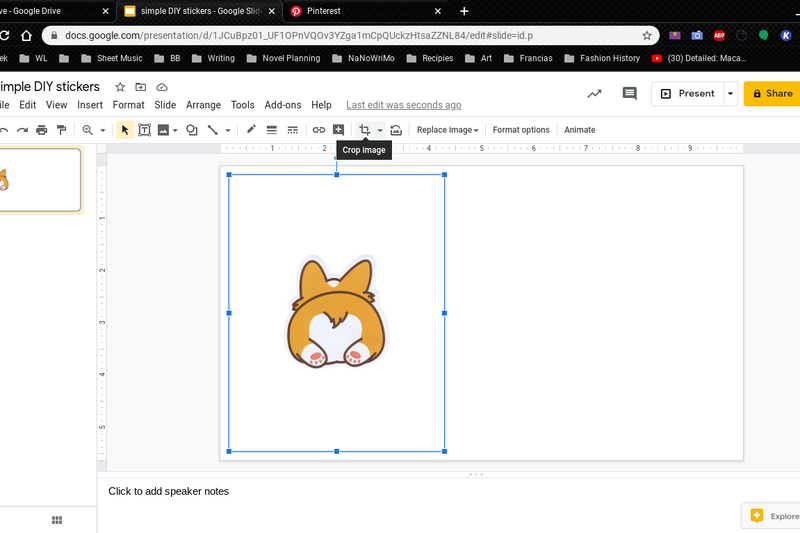Select the corgi slide thumbnail
800x533 pixels.
point(40,180)
